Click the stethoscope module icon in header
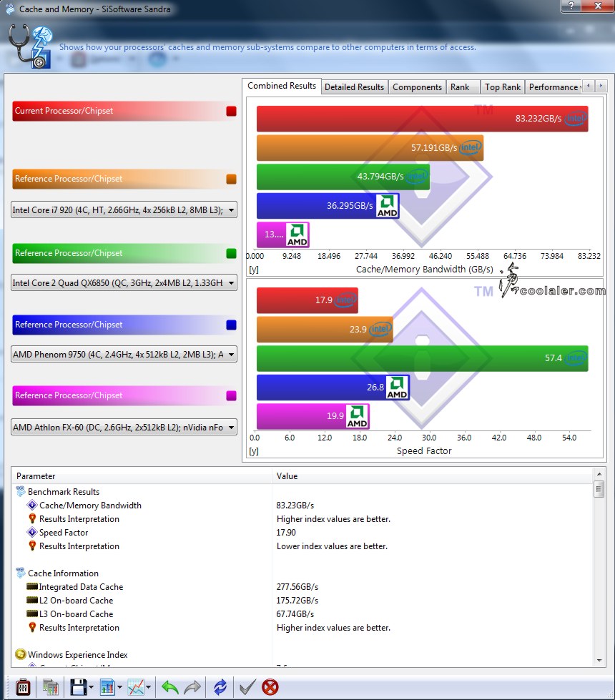The image size is (615, 700). pyautogui.click(x=30, y=46)
